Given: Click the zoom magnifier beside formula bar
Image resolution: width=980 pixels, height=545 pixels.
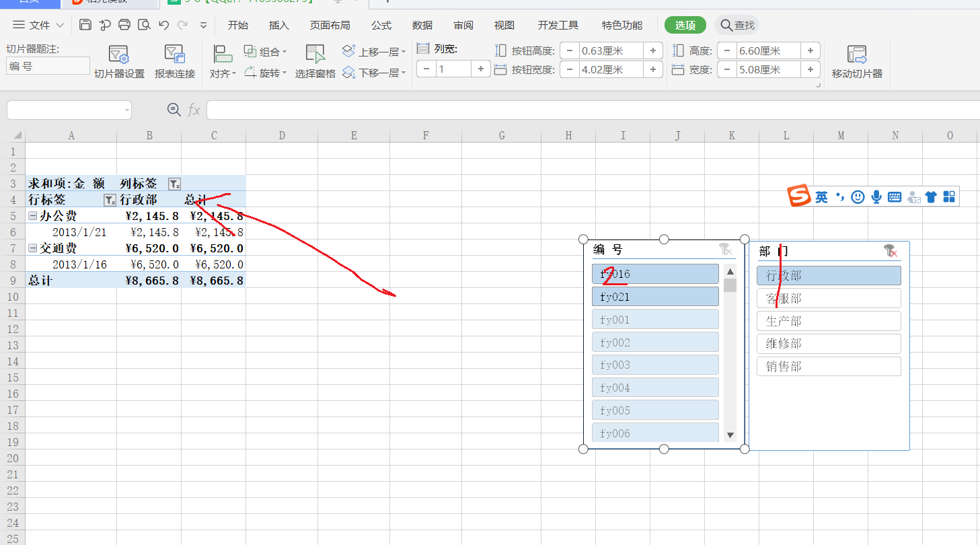Looking at the screenshot, I should [174, 110].
